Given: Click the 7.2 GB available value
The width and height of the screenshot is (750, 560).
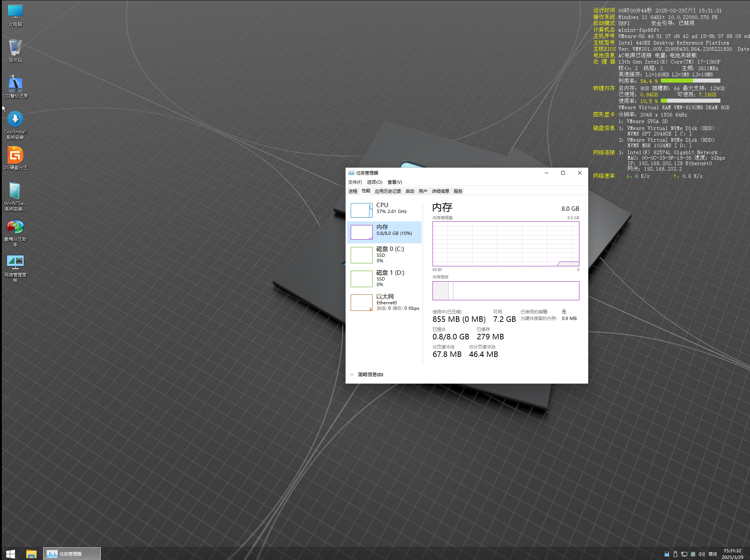Looking at the screenshot, I should 505,319.
